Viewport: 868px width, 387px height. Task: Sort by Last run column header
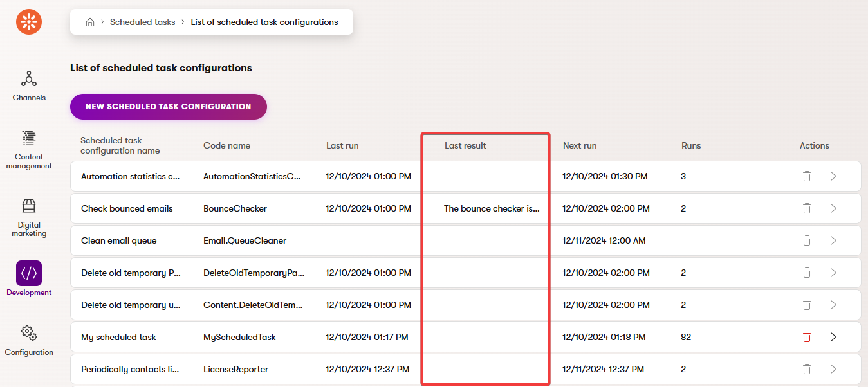(x=342, y=146)
